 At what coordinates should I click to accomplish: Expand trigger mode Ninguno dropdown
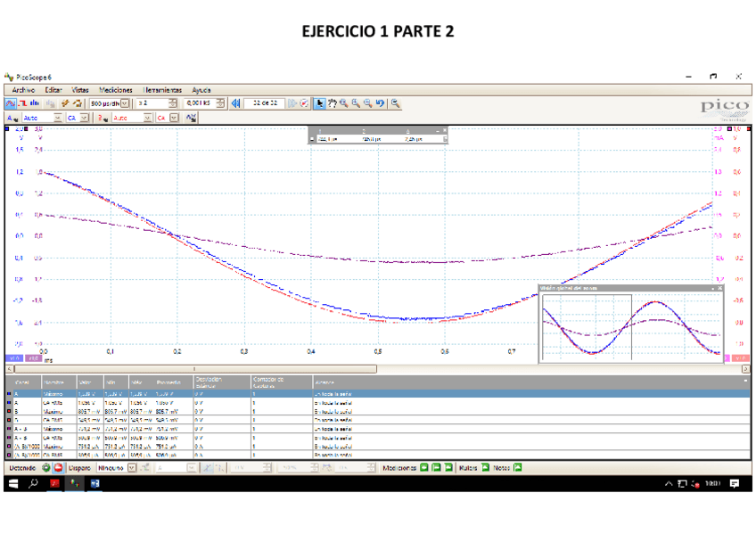tap(133, 467)
